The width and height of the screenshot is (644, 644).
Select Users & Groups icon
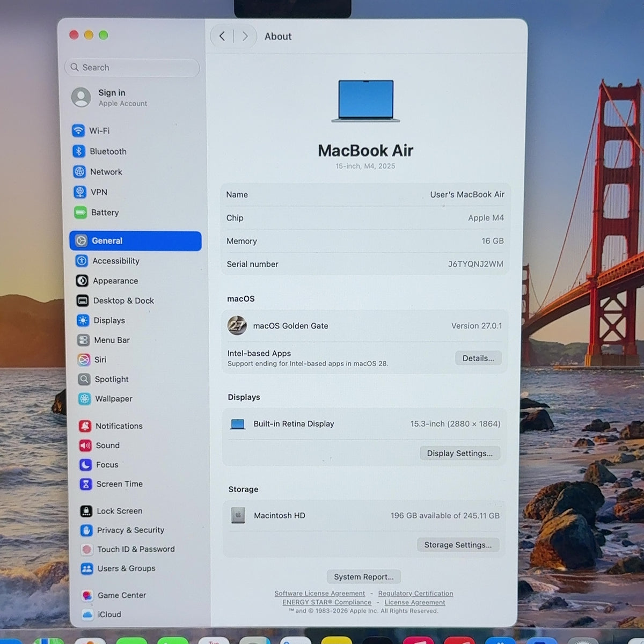(x=87, y=569)
